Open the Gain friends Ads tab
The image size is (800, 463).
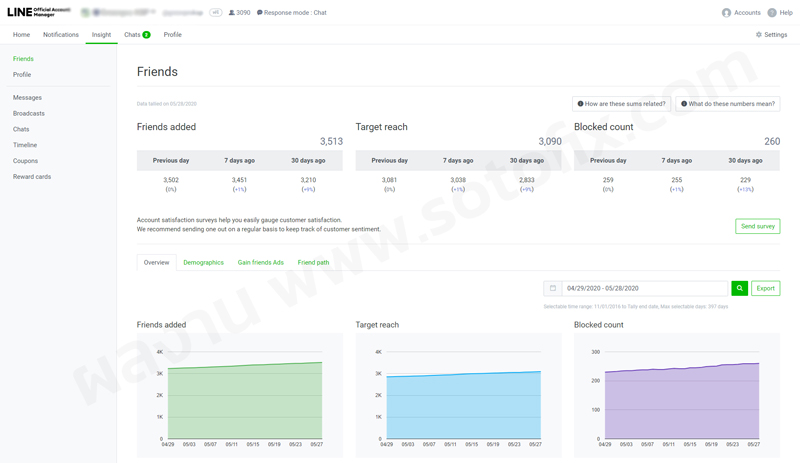coord(260,262)
